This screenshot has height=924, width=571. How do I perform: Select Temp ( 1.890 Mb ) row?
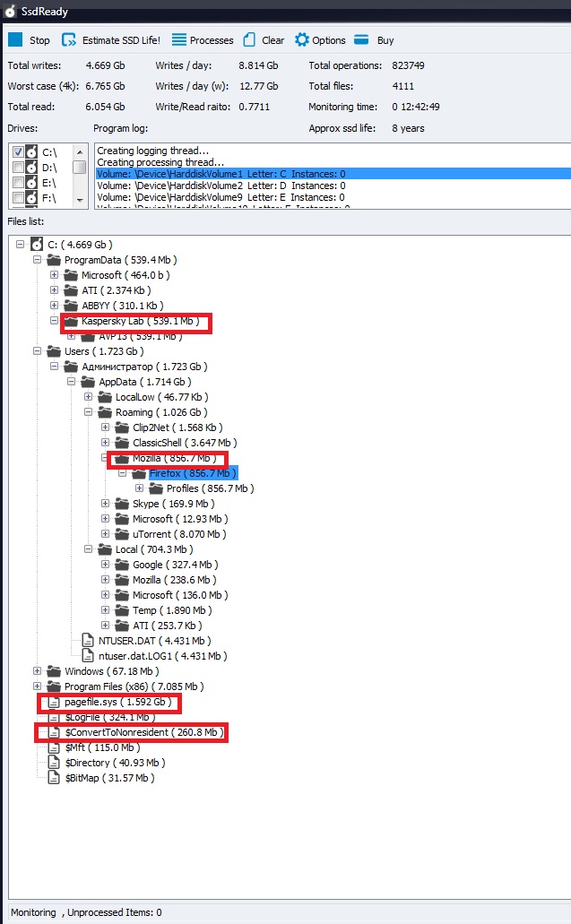[x=172, y=610]
